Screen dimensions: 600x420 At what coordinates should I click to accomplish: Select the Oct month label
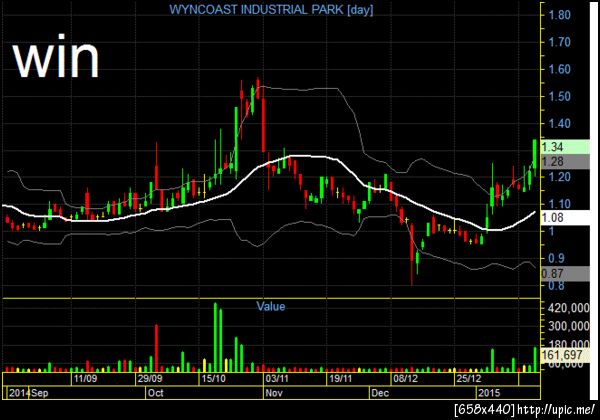point(156,393)
